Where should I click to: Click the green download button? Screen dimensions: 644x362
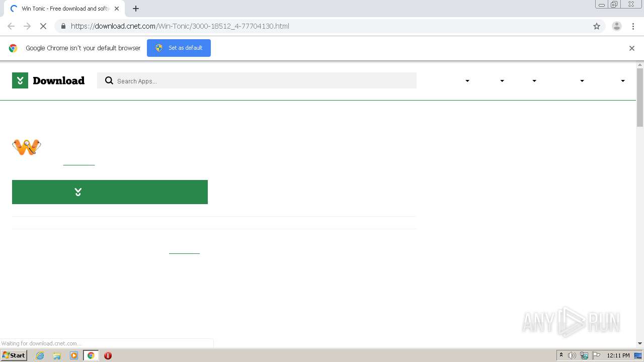pos(110,192)
